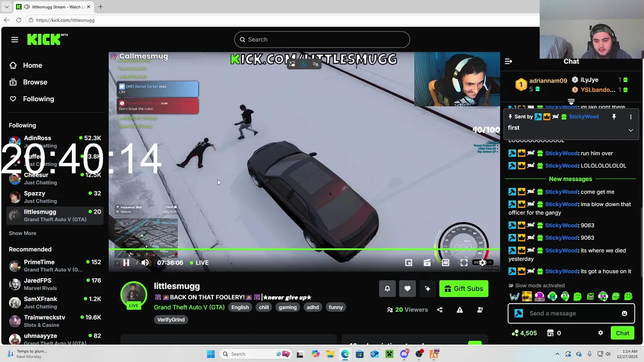Mute the stream volume

pos(145,262)
